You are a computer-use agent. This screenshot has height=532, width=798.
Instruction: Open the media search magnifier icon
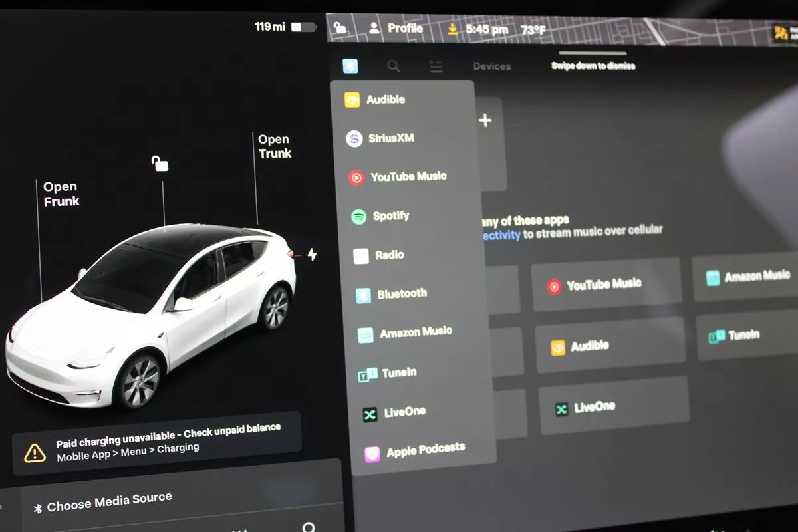point(394,66)
